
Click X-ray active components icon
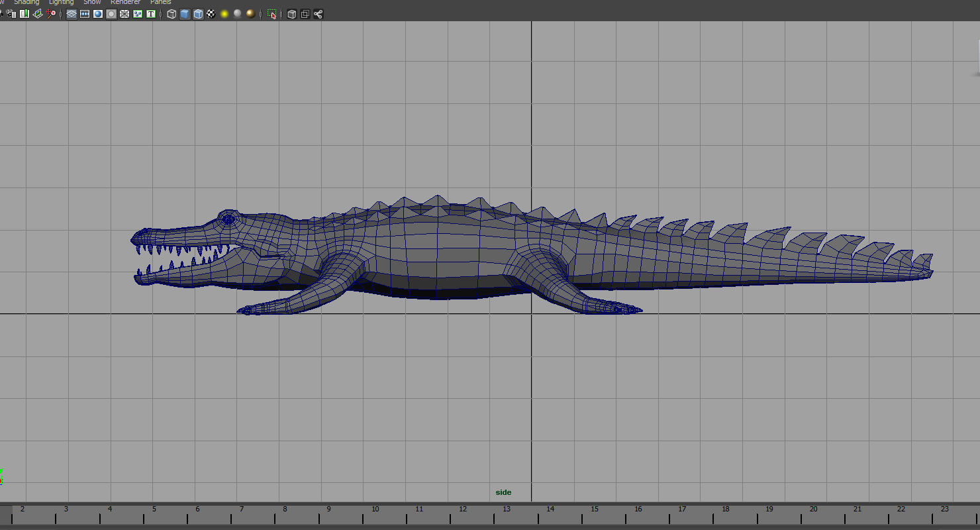coord(305,14)
